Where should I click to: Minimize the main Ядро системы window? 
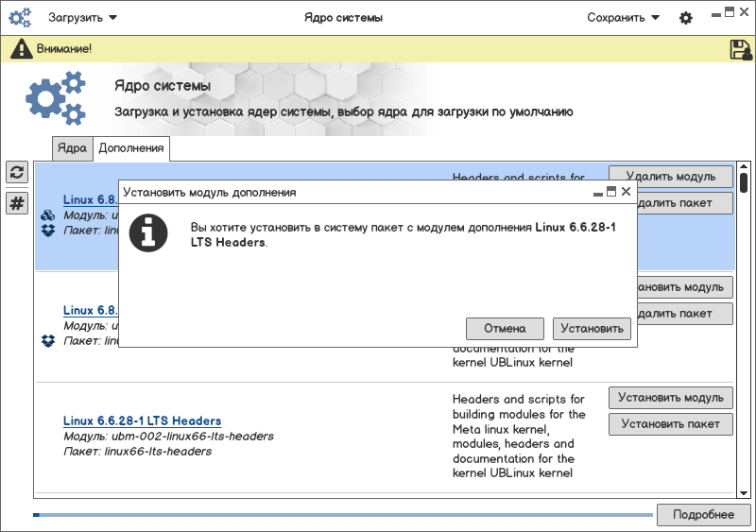point(716,15)
